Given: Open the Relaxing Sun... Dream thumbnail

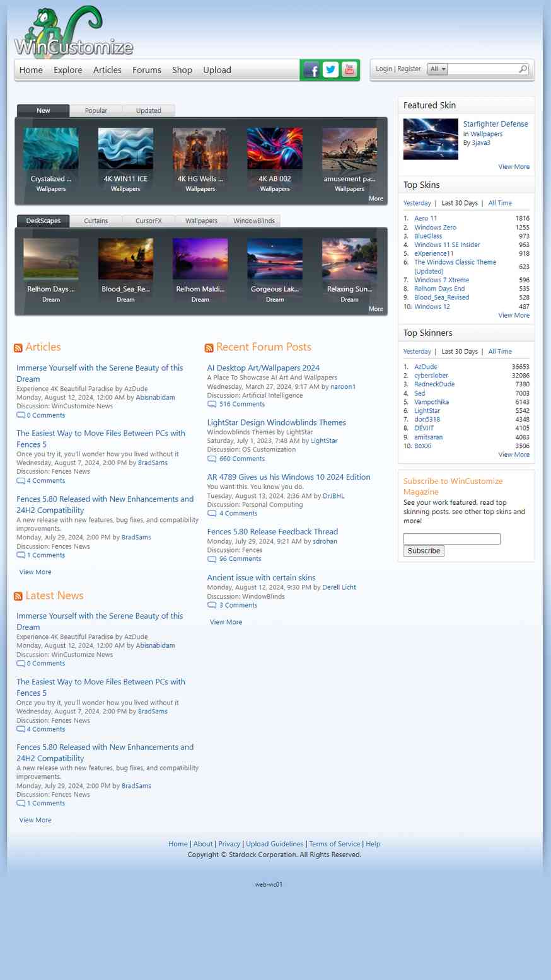Looking at the screenshot, I should coord(350,260).
